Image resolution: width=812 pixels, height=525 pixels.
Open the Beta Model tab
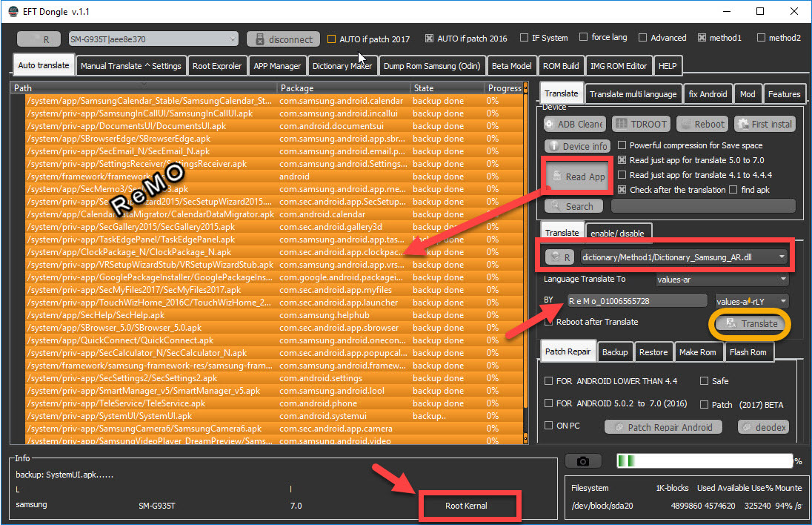click(x=512, y=66)
